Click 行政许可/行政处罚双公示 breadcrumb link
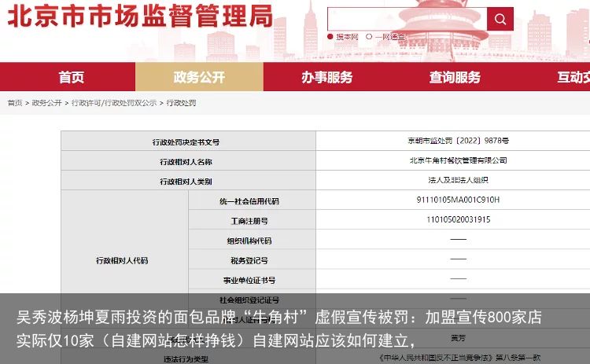The width and height of the screenshot is (590, 364). [x=114, y=103]
